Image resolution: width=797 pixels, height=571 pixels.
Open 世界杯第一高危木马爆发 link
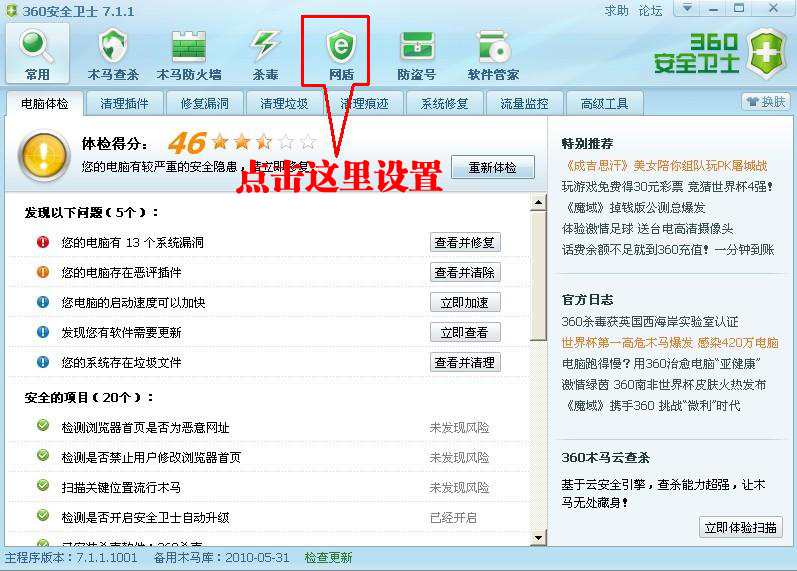pyautogui.click(x=670, y=342)
